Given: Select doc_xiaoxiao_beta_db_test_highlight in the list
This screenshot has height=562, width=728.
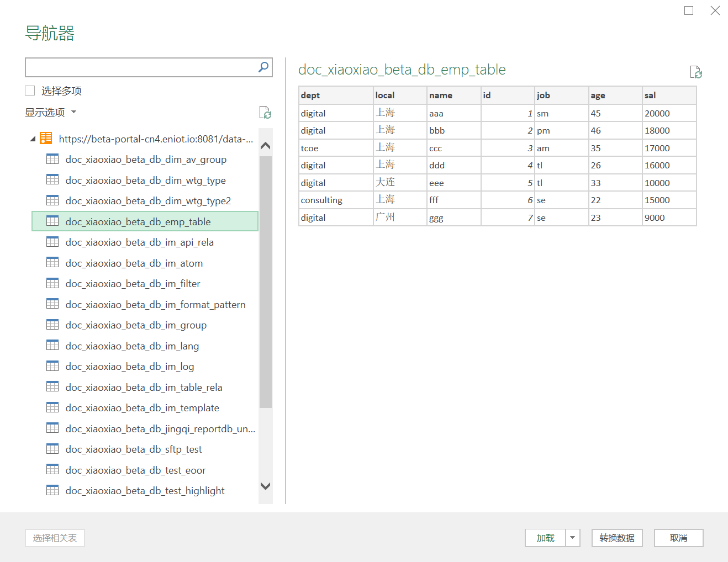Looking at the screenshot, I should click(x=145, y=491).
